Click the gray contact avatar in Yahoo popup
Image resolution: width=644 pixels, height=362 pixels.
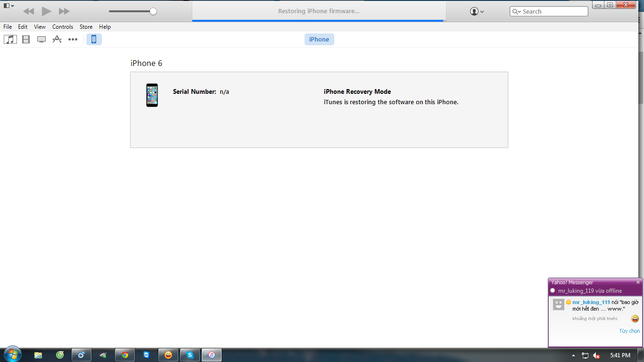(x=559, y=304)
